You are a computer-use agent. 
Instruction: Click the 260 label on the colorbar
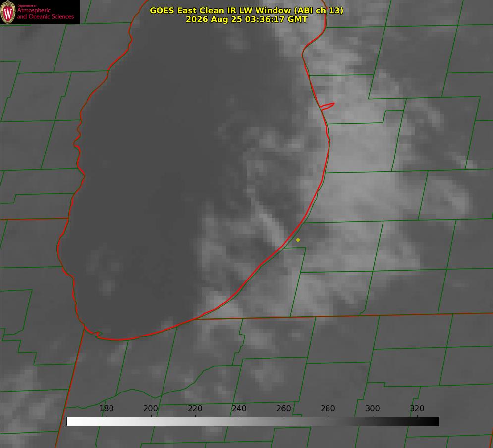coord(283,408)
